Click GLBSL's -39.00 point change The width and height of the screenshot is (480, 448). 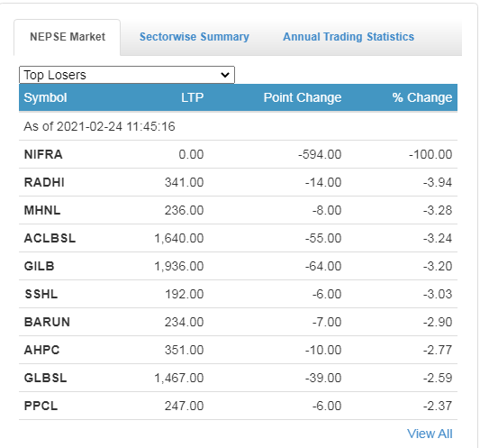point(323,378)
